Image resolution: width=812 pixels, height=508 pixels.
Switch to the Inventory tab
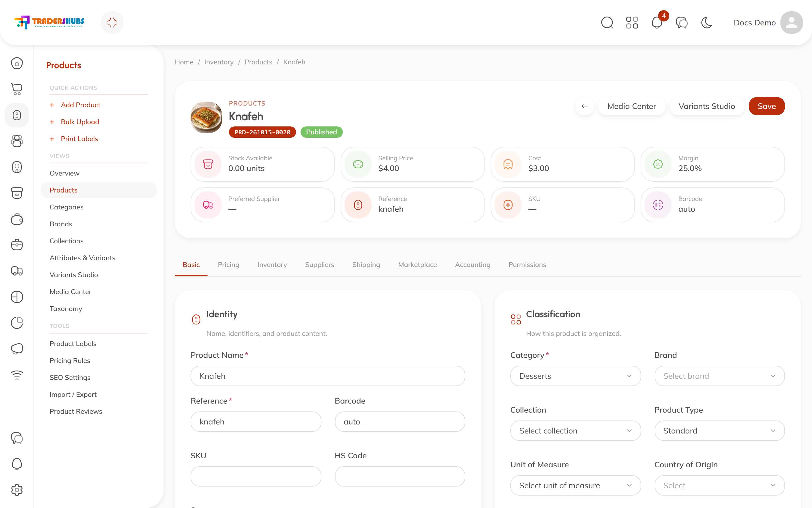[x=272, y=265]
